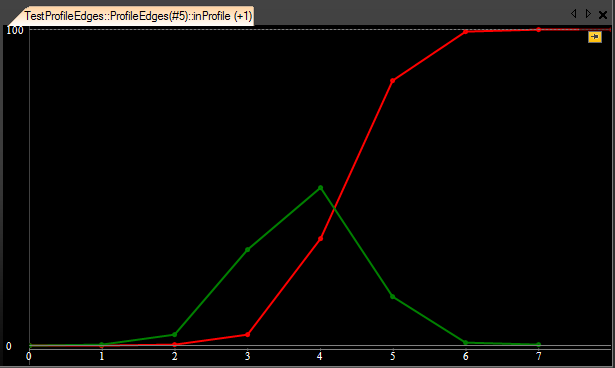Click the y-axis label 0
This screenshot has height=368, width=615.
pyautogui.click(x=9, y=346)
